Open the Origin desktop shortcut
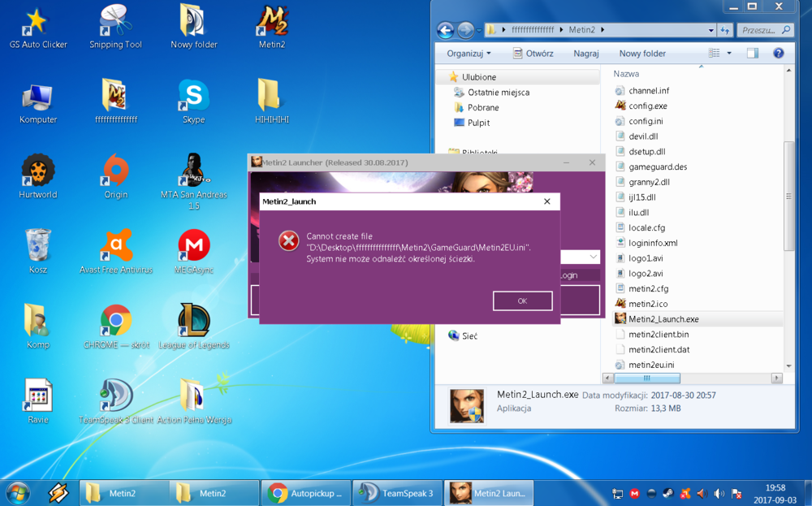Image resolution: width=812 pixels, height=506 pixels. coord(116,177)
